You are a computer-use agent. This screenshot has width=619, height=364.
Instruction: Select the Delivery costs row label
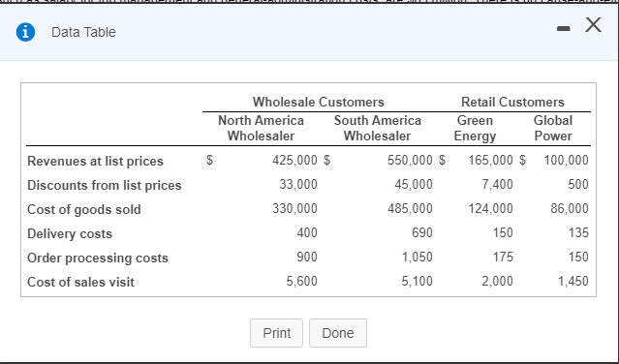70,233
